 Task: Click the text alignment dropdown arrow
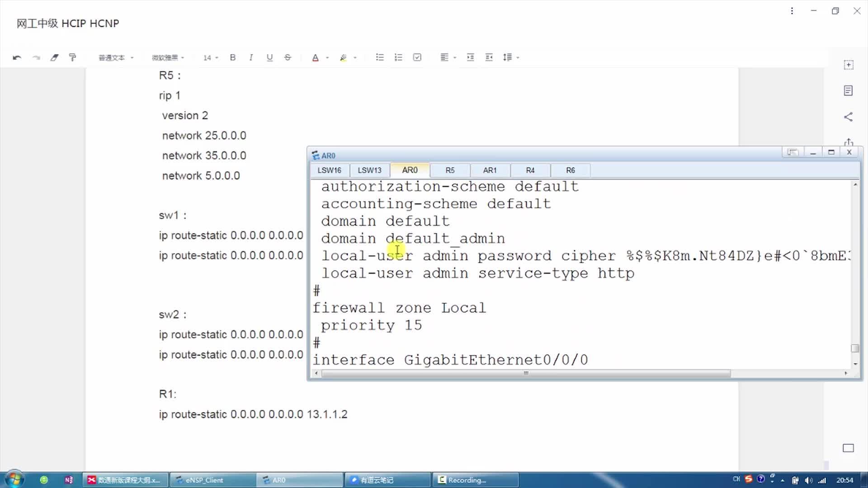click(454, 58)
